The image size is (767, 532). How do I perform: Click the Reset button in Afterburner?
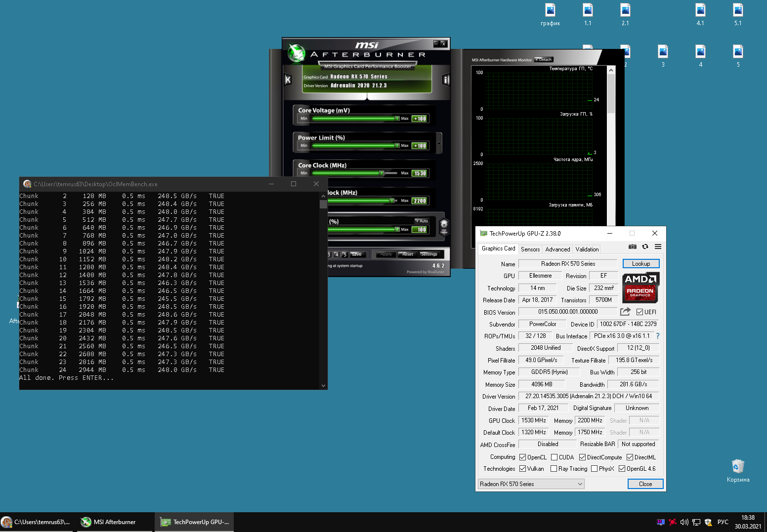click(408, 254)
